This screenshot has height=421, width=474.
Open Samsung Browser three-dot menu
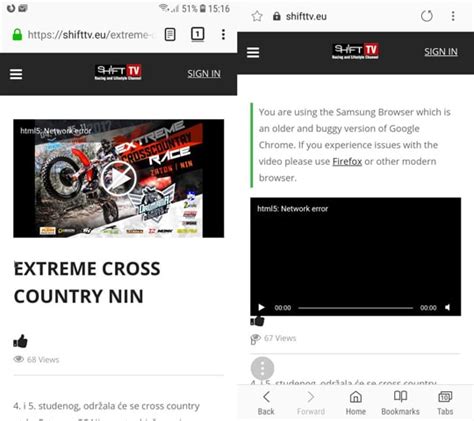(453, 16)
